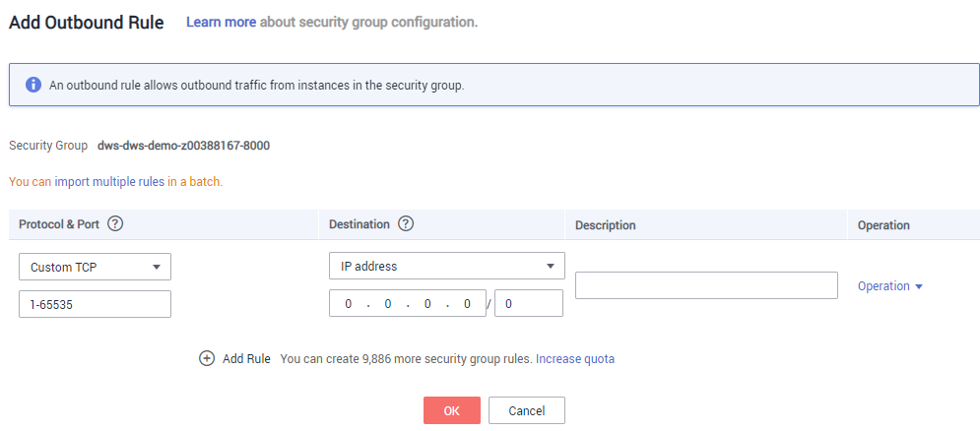The width and height of the screenshot is (980, 431).
Task: Click the first octet of destination IP
Action: 349,304
